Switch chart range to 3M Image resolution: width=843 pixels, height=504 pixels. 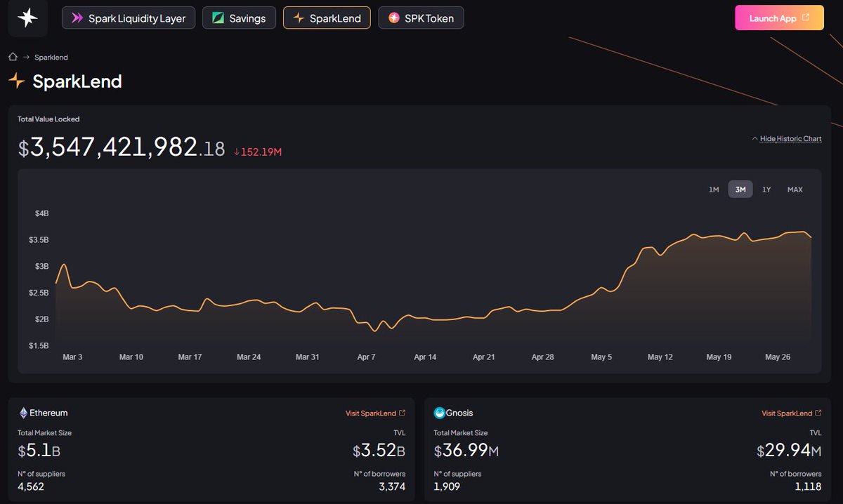pos(740,190)
